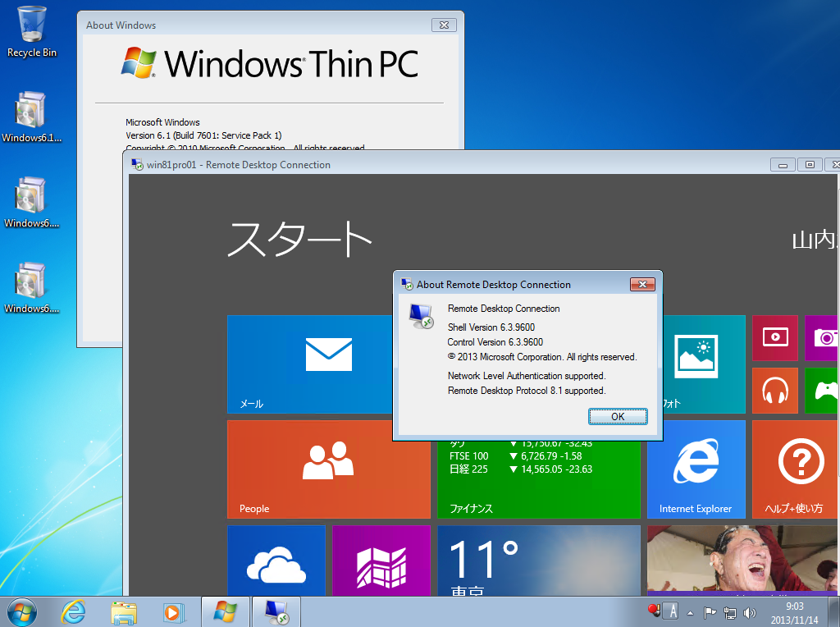Open the Recycle Bin desktop icon
The width and height of the screenshot is (840, 627).
pos(32,32)
